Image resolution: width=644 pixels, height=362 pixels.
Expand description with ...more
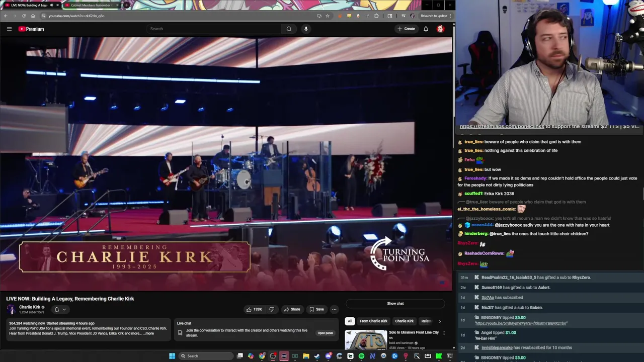(149, 333)
